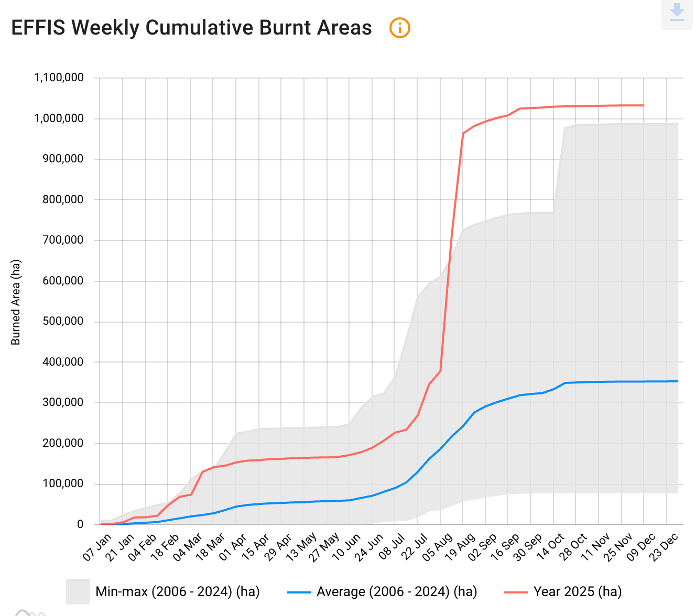Click the red Year 2025 legend line marker
Screen dimensions: 696x616
[x=516, y=592]
